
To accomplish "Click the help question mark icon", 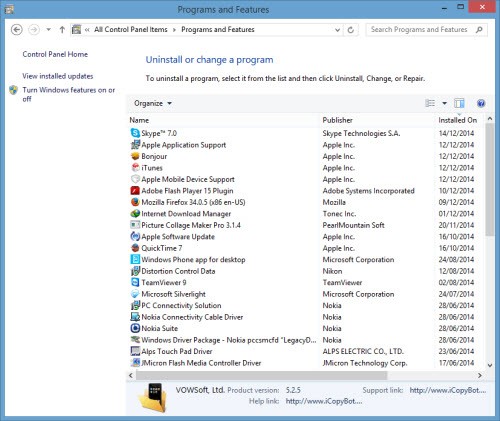I will click(x=481, y=103).
